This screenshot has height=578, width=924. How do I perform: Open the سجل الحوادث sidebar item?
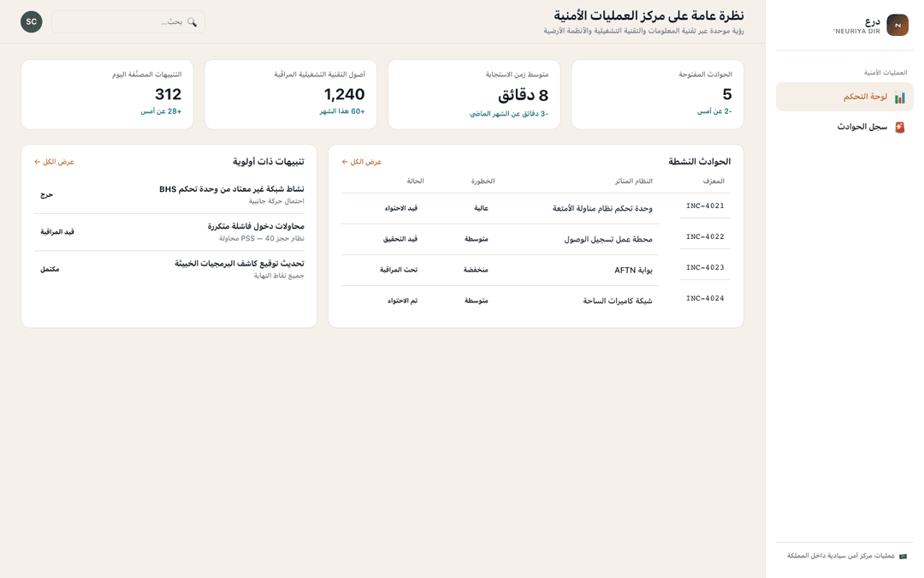(844, 127)
